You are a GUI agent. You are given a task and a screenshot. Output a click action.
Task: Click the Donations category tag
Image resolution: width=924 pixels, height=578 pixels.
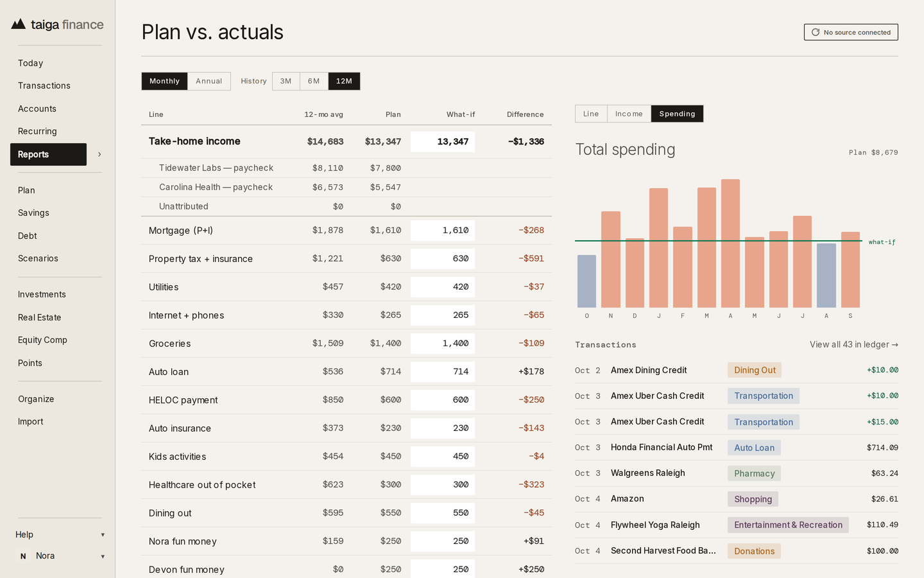point(754,551)
